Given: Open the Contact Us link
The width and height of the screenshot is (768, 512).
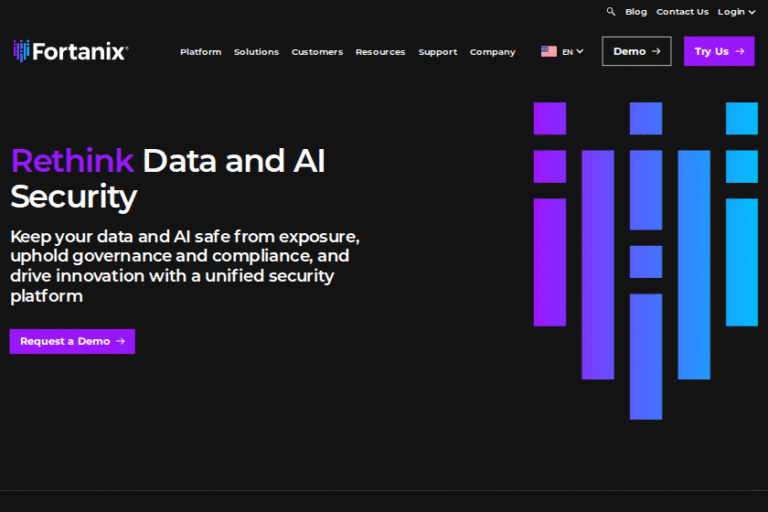Looking at the screenshot, I should (x=682, y=12).
